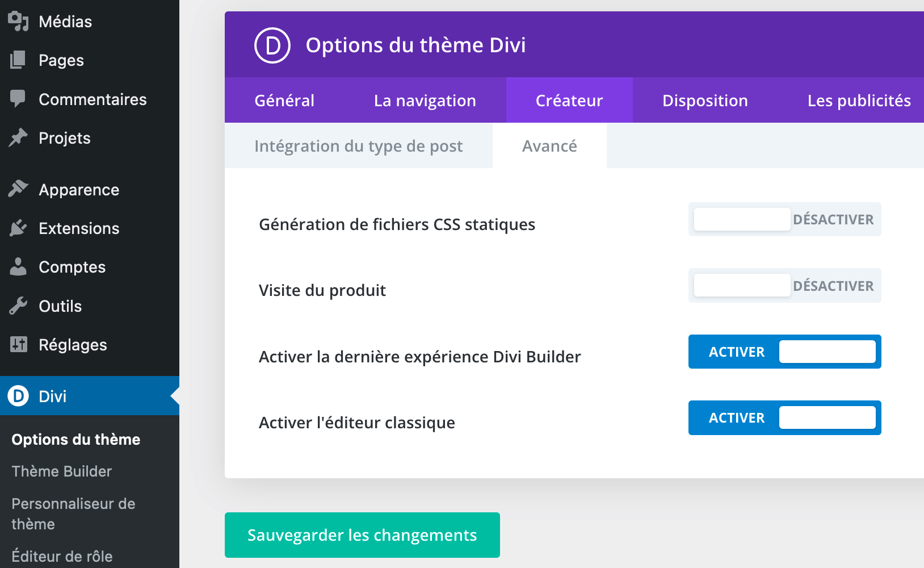Toggle the Visite du produit switch
Image resolution: width=924 pixels, height=568 pixels.
[x=784, y=286]
